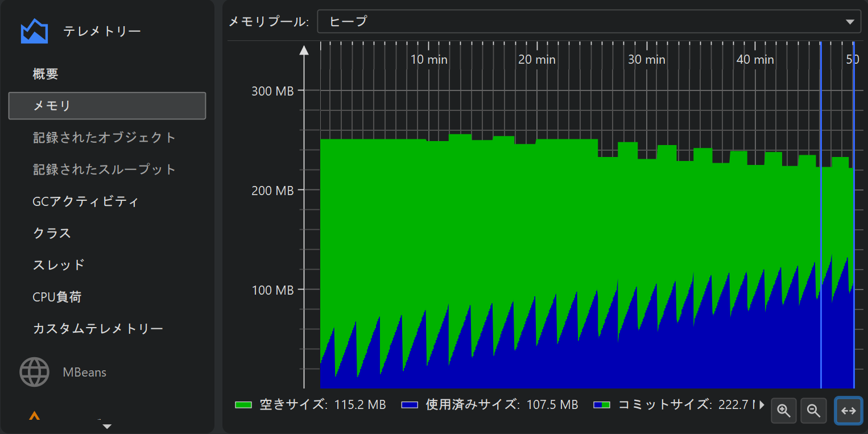Click the テレメトリー section heading

coord(102,31)
